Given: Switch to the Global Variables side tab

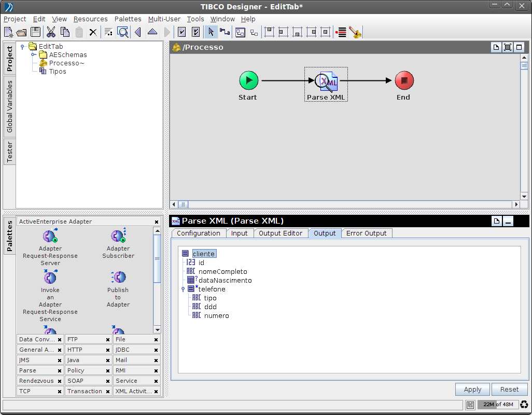Looking at the screenshot, I should pos(9,106).
